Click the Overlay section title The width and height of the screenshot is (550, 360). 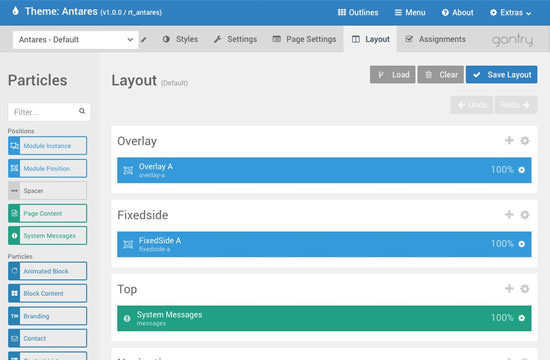[x=137, y=141]
